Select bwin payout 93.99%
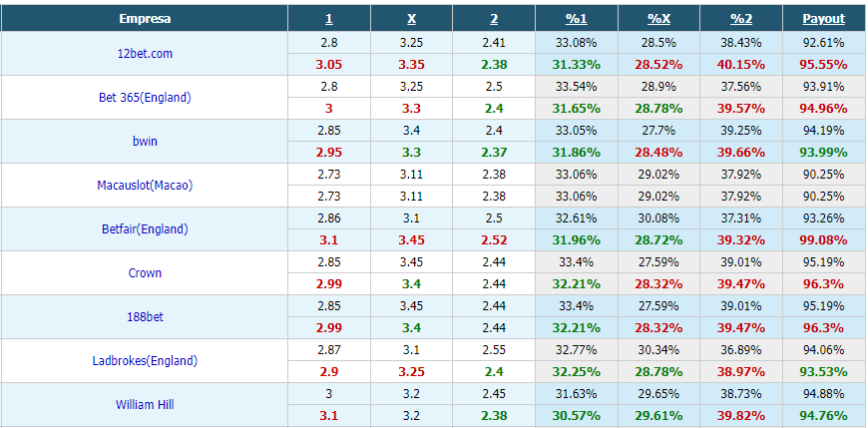The width and height of the screenshot is (868, 428). pyautogui.click(x=824, y=153)
